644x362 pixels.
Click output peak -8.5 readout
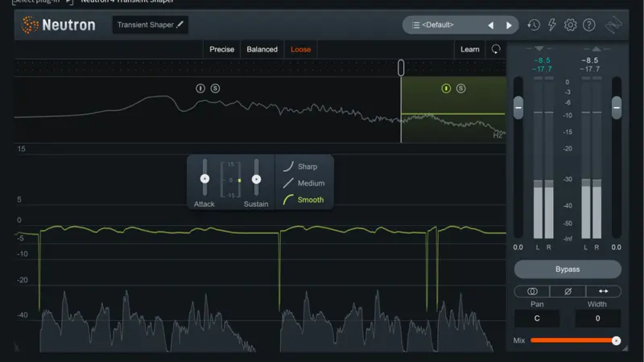coord(590,60)
